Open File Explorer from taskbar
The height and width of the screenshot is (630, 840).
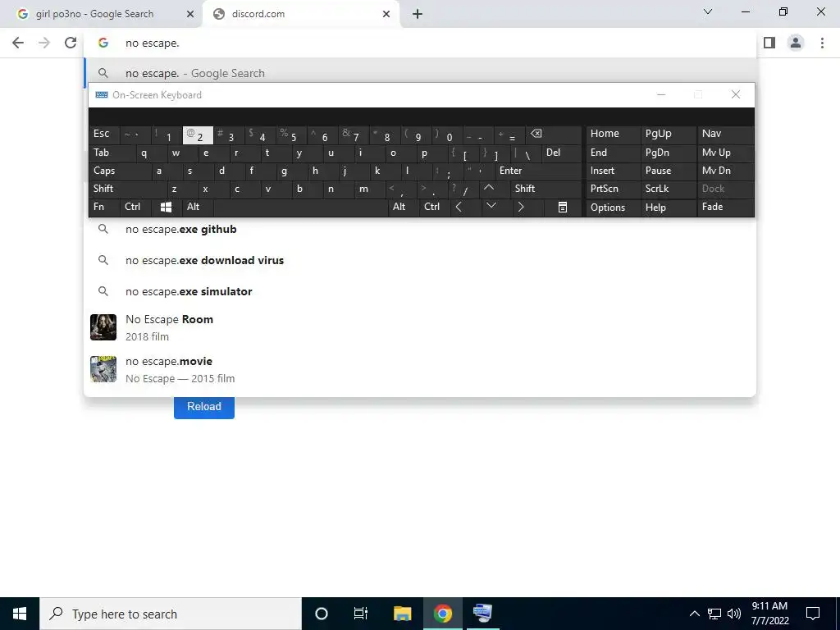coord(402,614)
